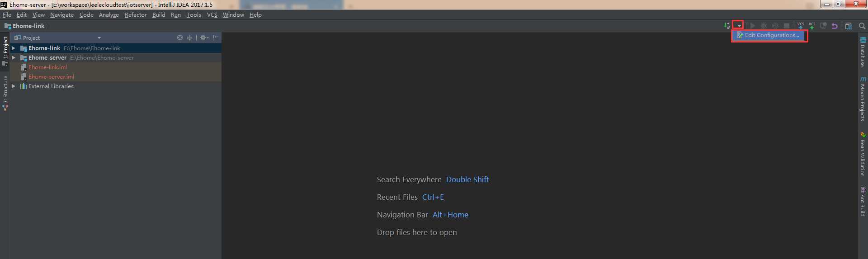
Task: Click the Show History toolbar icon
Action: 823,26
